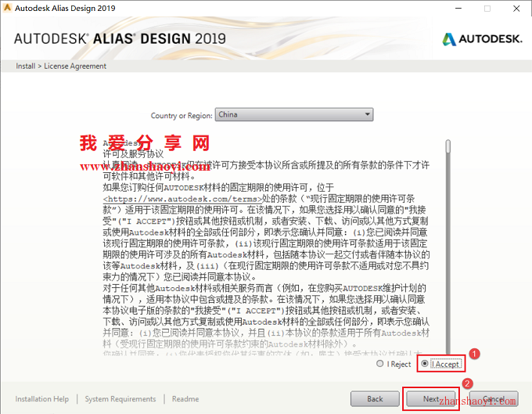Select the I Reject radio button
This screenshot has width=532, height=414.
[x=380, y=364]
